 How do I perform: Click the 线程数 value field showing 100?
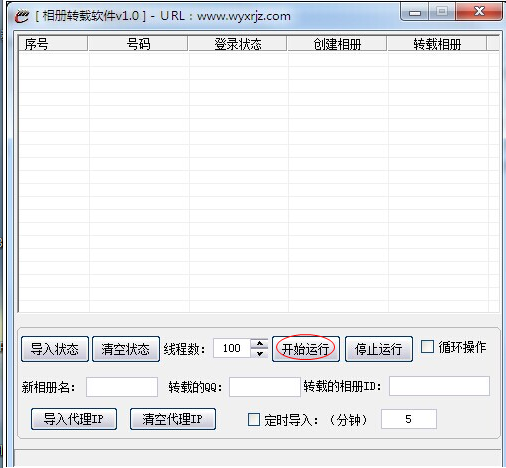232,348
